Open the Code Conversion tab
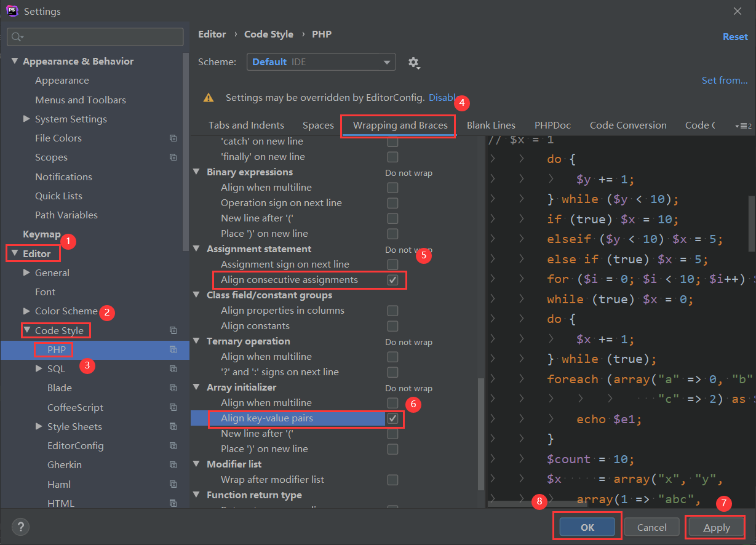 [x=628, y=125]
